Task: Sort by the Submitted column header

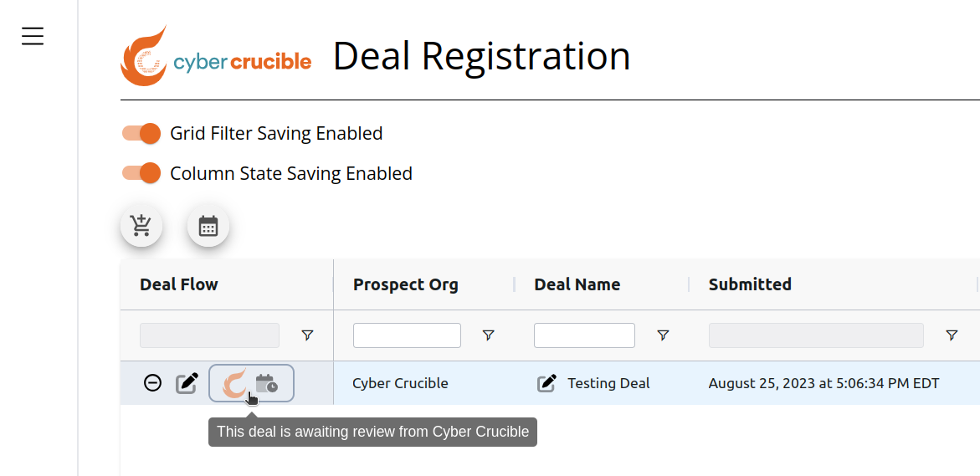Action: 750,284
